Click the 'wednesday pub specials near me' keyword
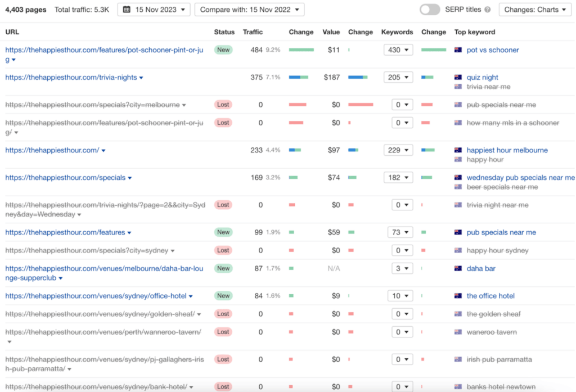 [x=520, y=178]
